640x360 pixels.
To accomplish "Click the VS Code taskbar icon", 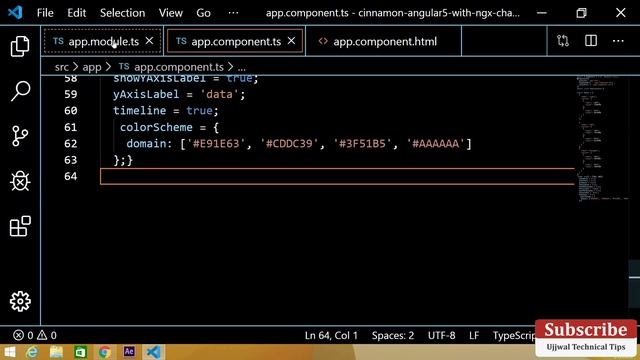I will click(153, 352).
